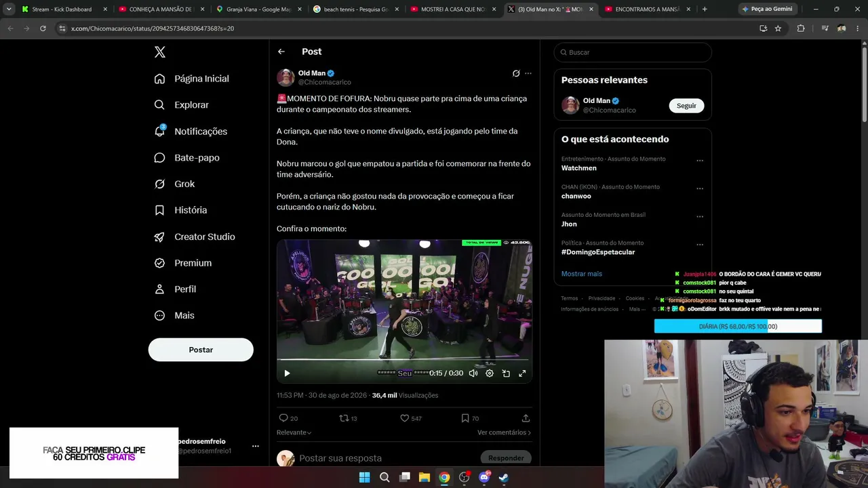Screen dimensions: 868x488
Task: Click the X logo in the sidebar
Action: pyautogui.click(x=159, y=52)
